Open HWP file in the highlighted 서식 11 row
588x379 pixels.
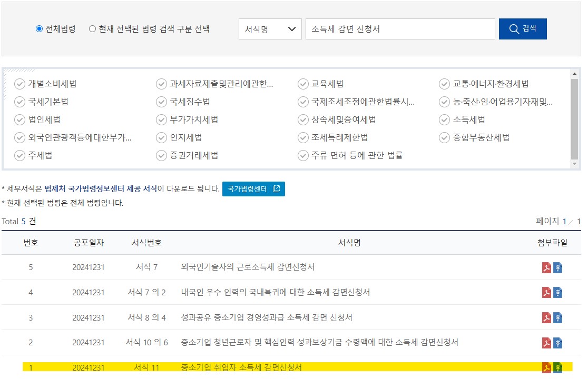pos(559,367)
